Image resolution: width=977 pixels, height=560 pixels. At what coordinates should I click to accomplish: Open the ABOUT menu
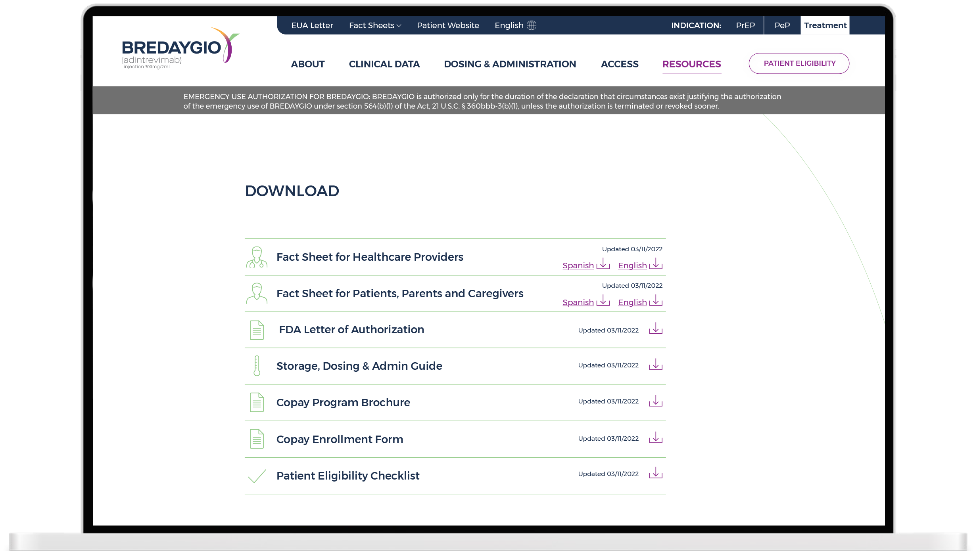[308, 64]
